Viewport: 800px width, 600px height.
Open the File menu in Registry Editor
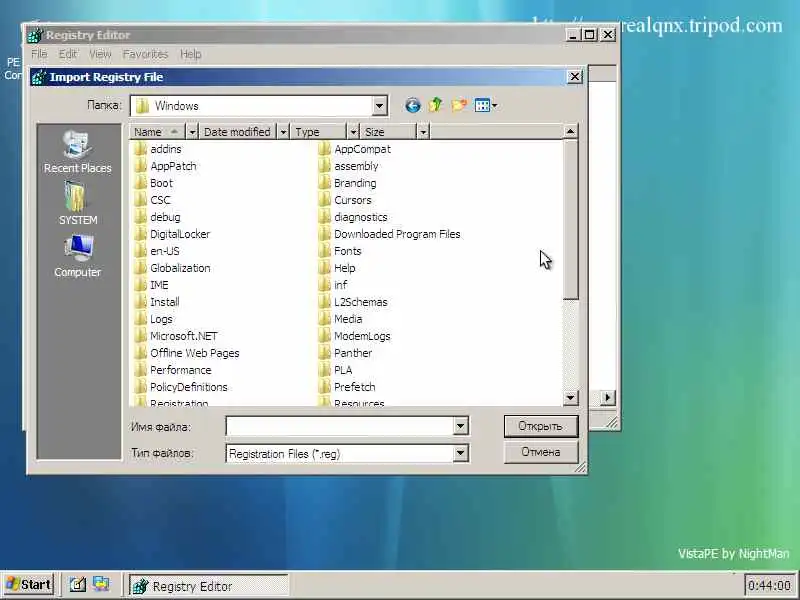click(39, 54)
